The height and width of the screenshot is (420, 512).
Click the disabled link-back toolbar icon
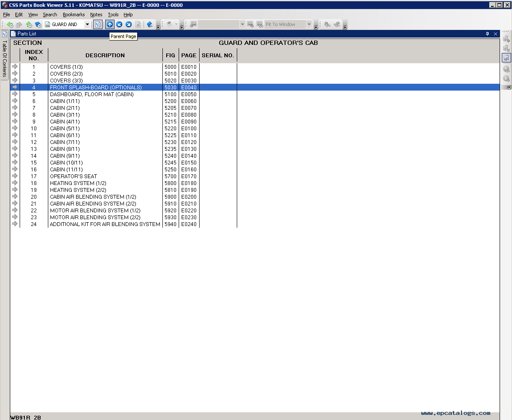click(327, 24)
